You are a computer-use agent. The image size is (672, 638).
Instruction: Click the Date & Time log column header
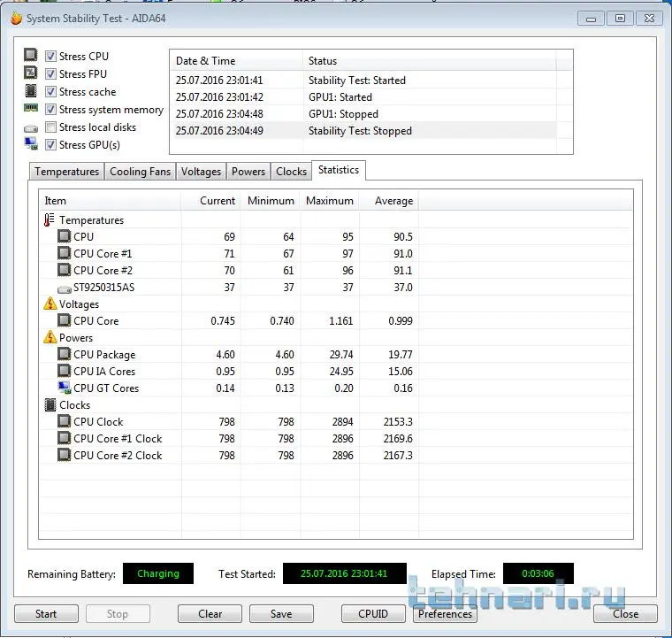237,61
